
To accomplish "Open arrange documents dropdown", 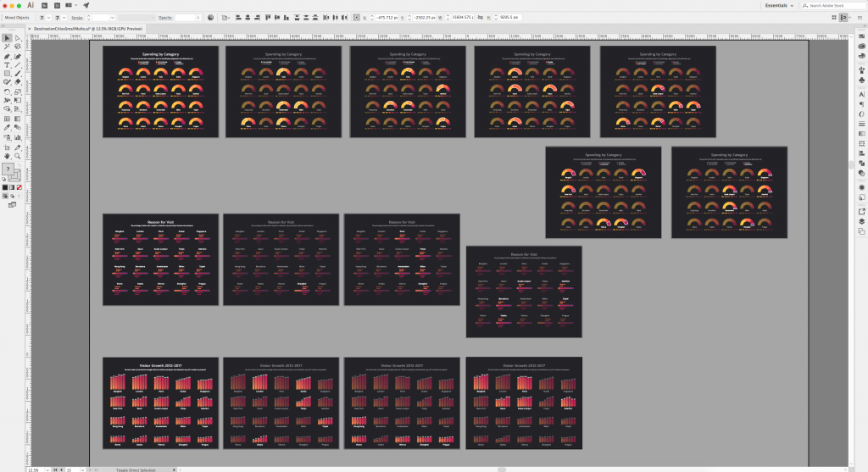I will (x=72, y=5).
